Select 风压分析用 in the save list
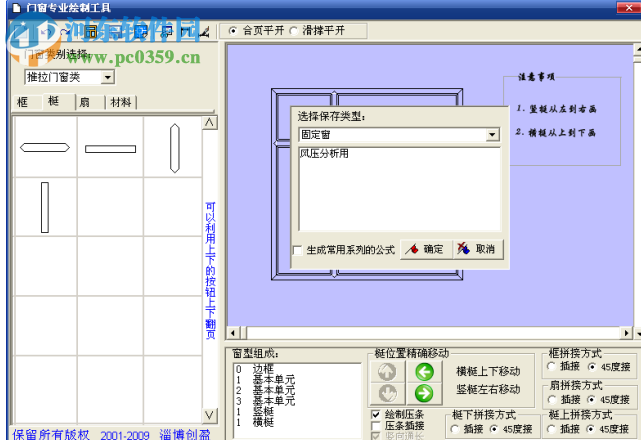The image size is (641, 440). (324, 153)
